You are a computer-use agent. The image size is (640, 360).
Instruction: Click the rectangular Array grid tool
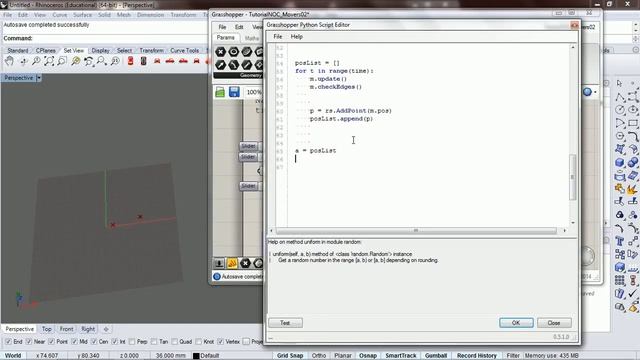(620, 281)
